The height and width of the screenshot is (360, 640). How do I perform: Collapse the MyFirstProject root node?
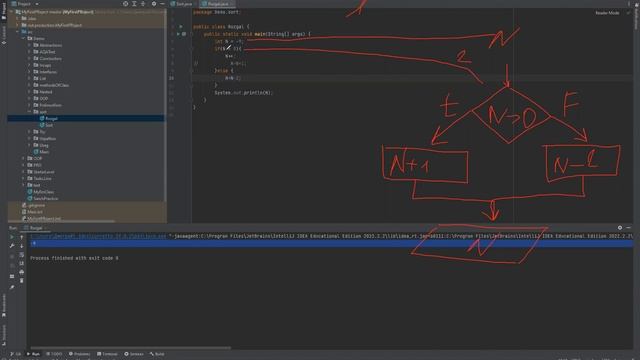[11, 12]
